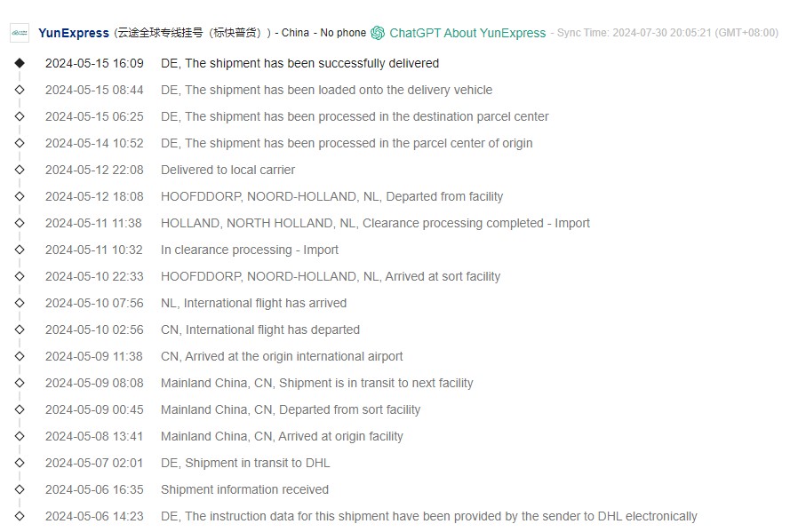806x532 pixels.
Task: Click Arrived at origin international airport entry
Action: coord(282,356)
